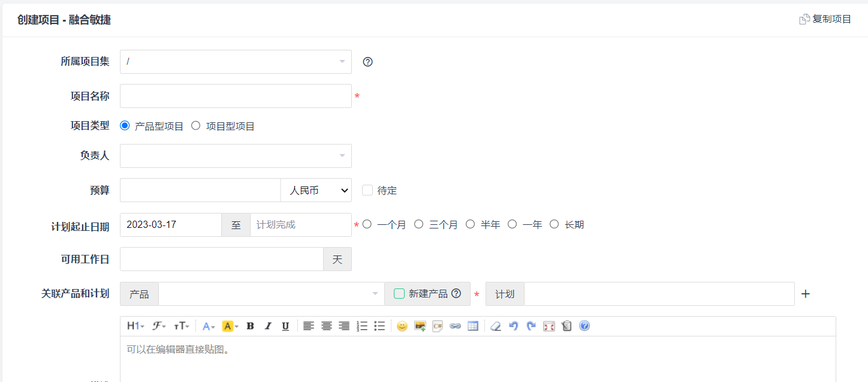Choose 一年 duration option
Screen dimensions: 868x382
pyautogui.click(x=513, y=224)
